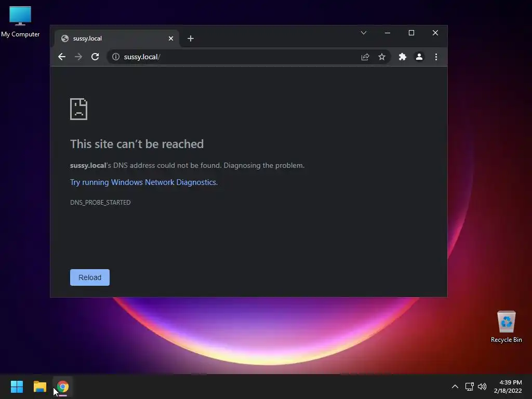532x399 pixels.
Task: Click the Reload button on the error page
Action: point(90,277)
